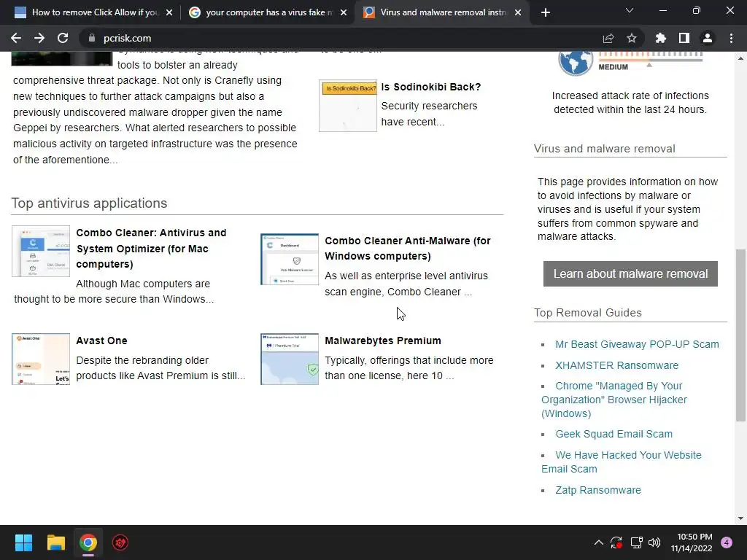Open 'We Have Hacked Your Website' guide
Viewport: 747px width, 560px height.
click(x=622, y=462)
